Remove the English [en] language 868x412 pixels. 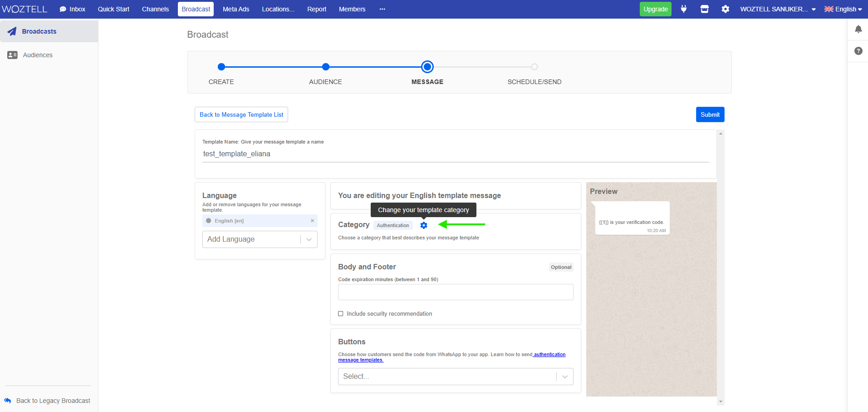pos(312,221)
